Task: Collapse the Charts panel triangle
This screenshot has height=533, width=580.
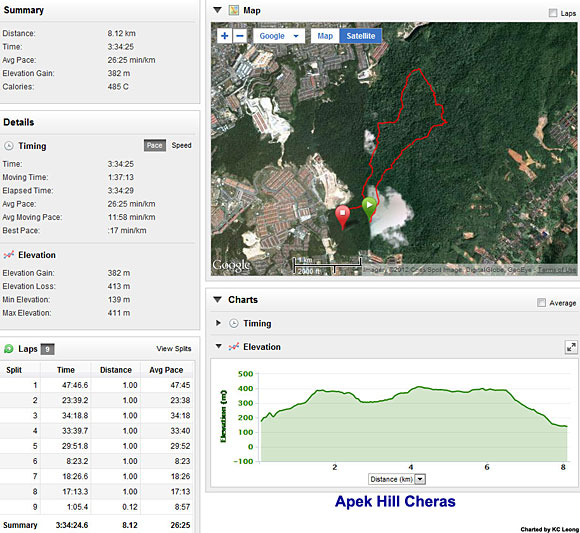Action: pos(218,300)
